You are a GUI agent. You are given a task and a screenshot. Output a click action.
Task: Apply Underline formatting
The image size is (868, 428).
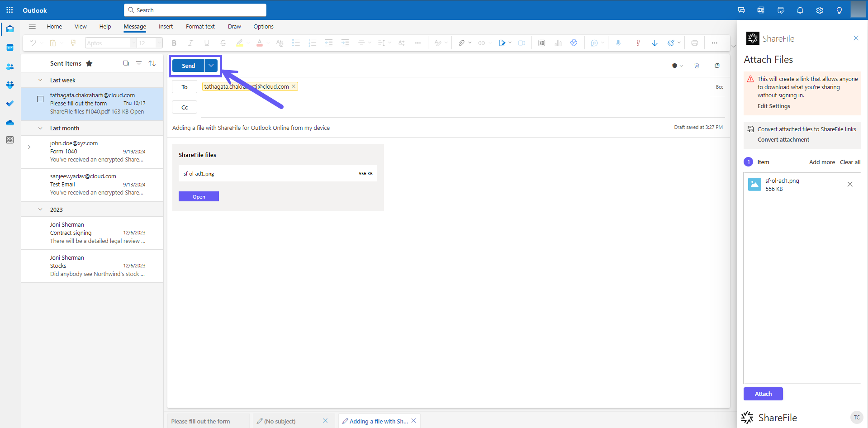(x=207, y=43)
